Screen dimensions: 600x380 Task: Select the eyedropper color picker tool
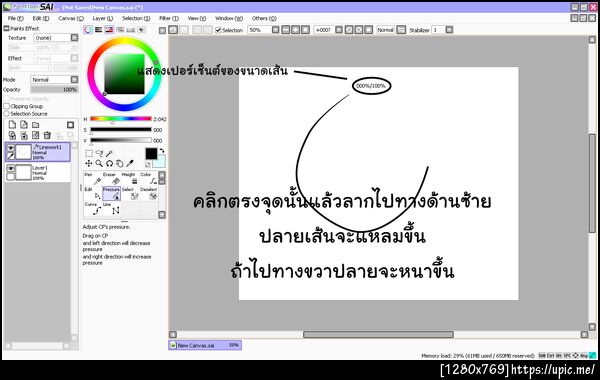(x=130, y=163)
